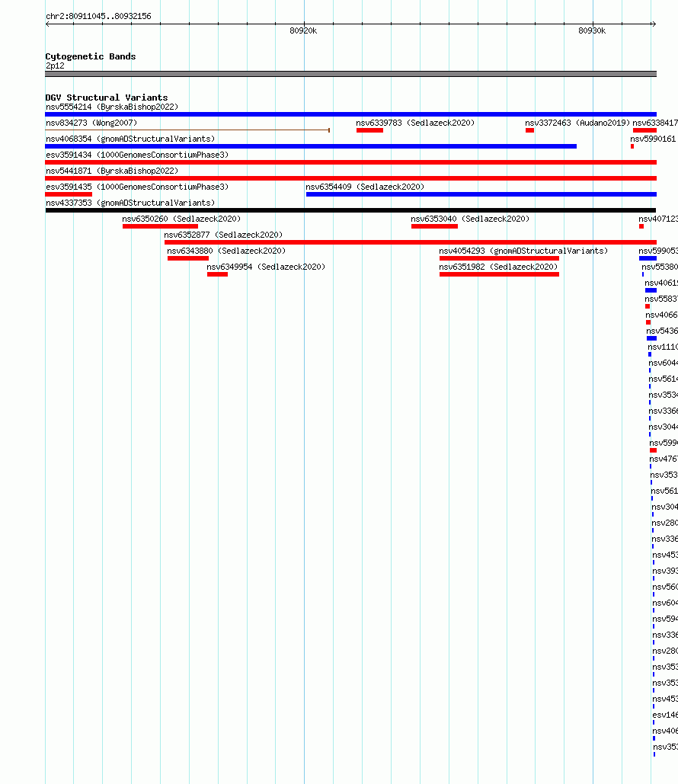Open variant nsv6352877 (Sedlazeck2020) label
Viewport: 678px width, 784px height.
(x=223, y=235)
